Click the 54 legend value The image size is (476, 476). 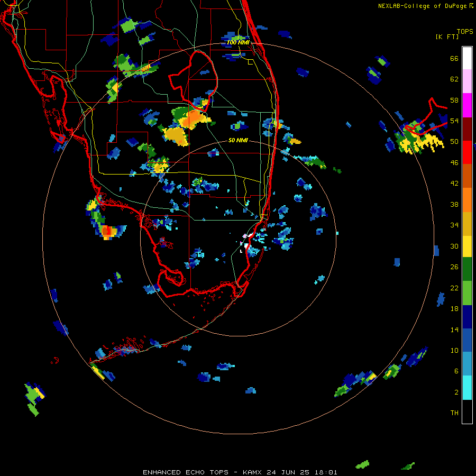pos(454,121)
